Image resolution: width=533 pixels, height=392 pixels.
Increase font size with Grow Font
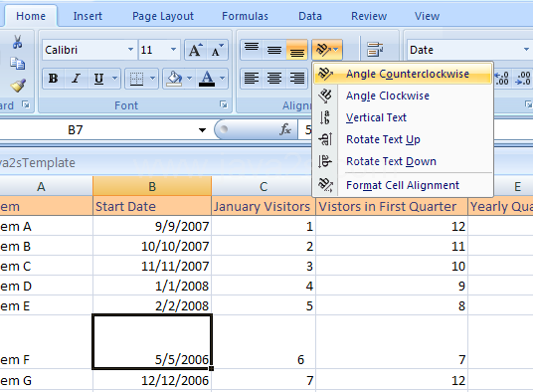(196, 50)
